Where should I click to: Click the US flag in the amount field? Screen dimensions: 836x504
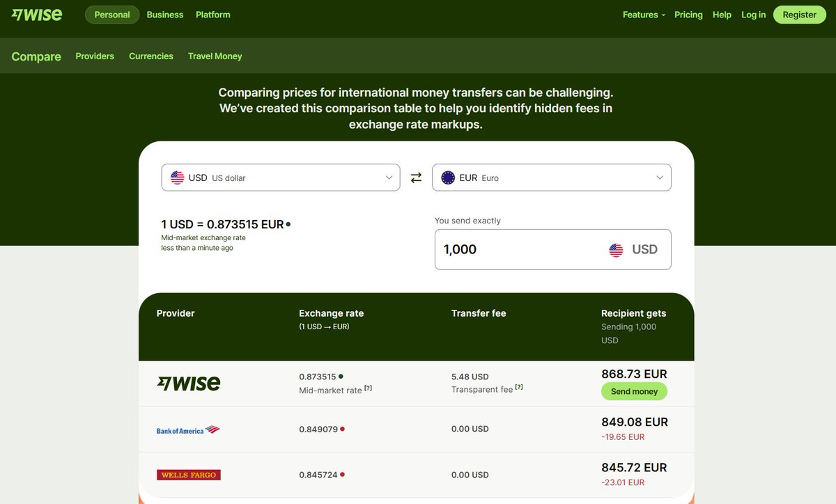tap(616, 250)
